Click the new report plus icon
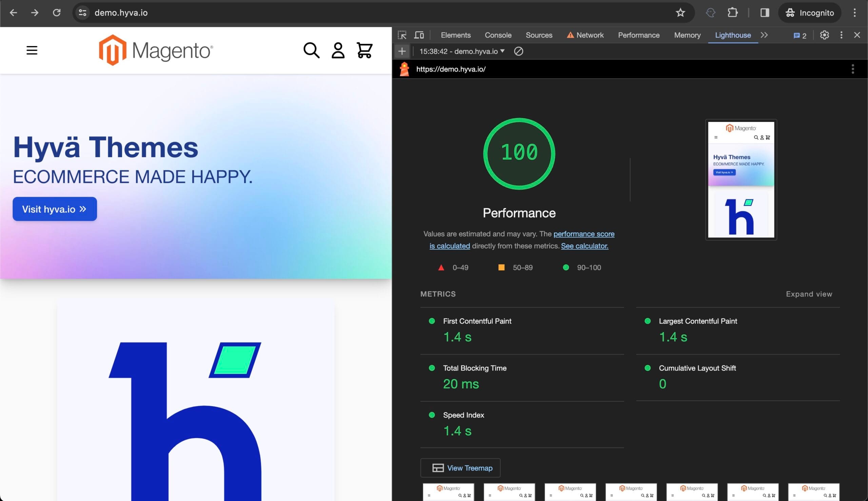 402,51
